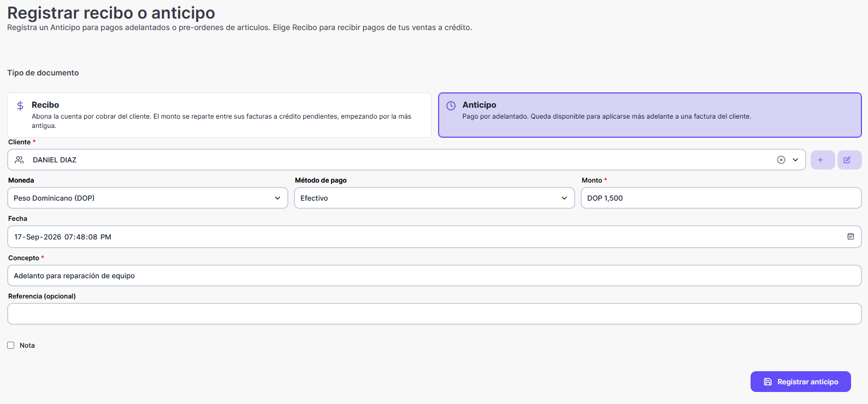Viewport: 868px width, 404px height.
Task: Click the Tipo de documento label
Action: (x=43, y=73)
